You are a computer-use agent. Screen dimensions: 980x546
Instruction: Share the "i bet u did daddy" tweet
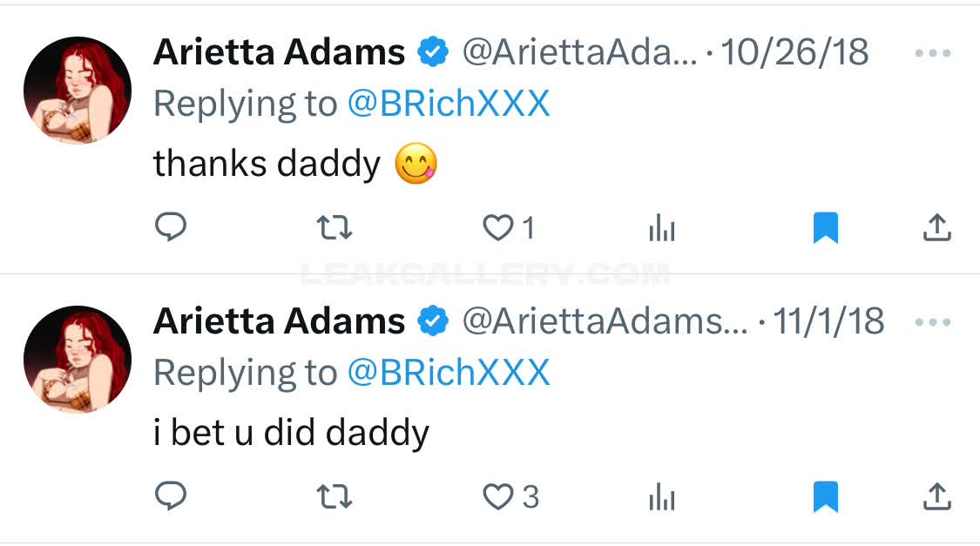point(936,497)
